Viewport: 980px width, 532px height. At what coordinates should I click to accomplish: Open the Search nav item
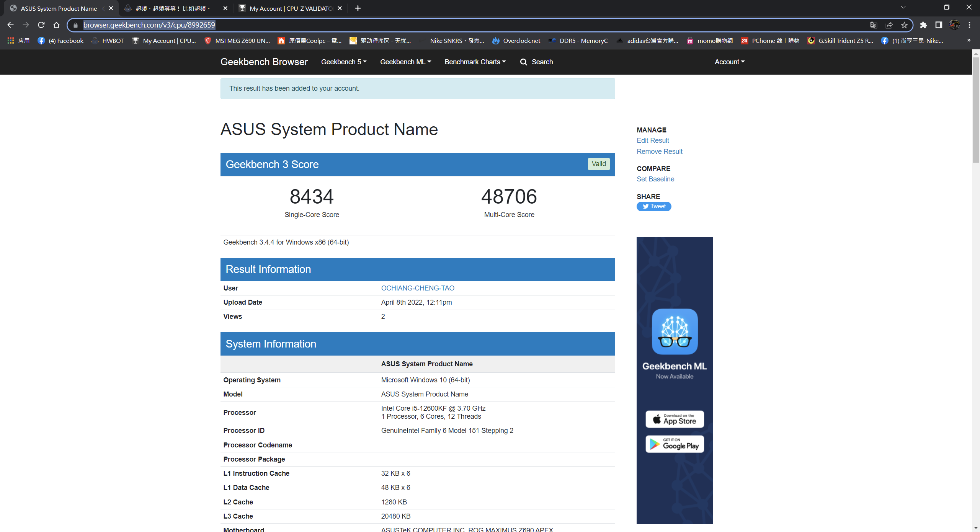(x=536, y=62)
